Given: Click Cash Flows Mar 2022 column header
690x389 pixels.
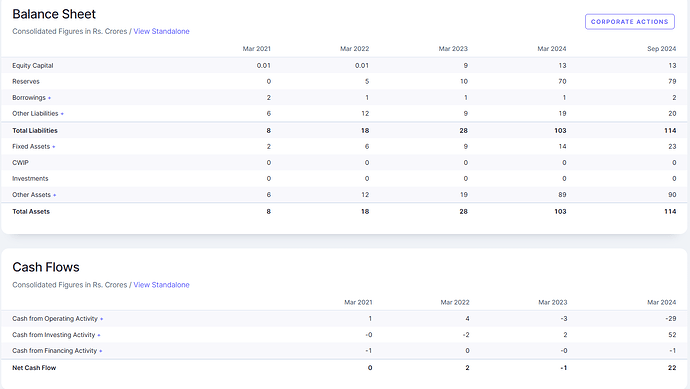Looking at the screenshot, I should coord(455,302).
